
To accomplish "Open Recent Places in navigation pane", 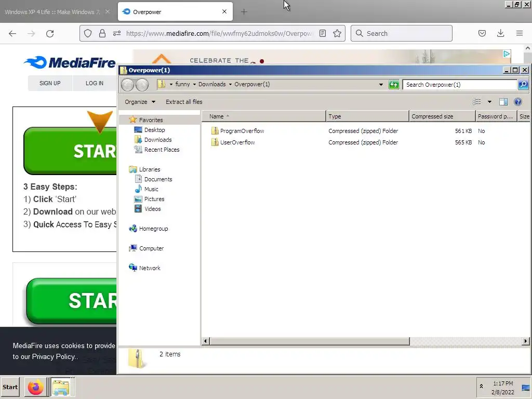I will tap(162, 149).
